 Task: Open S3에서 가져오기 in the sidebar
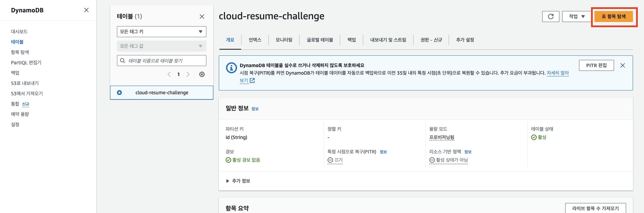(x=27, y=94)
